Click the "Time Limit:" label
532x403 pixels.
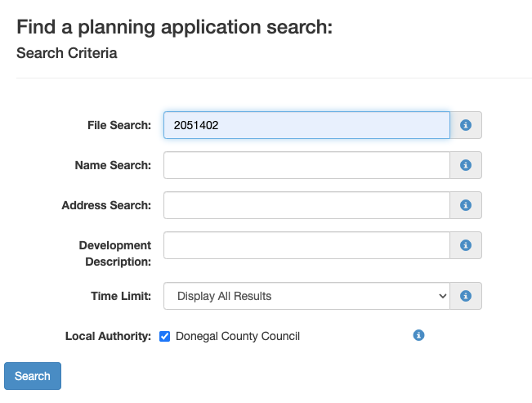click(x=120, y=296)
